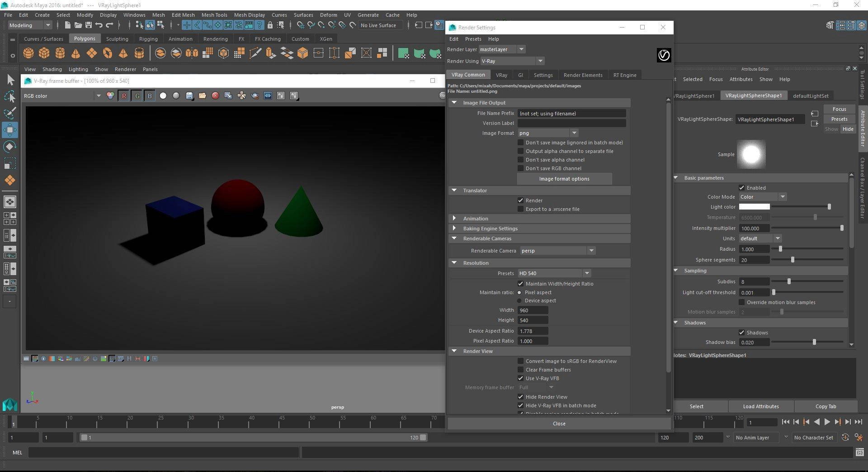This screenshot has height=472, width=868.
Task: Activate the Select tool arrow in toolbox
Action: (10, 80)
